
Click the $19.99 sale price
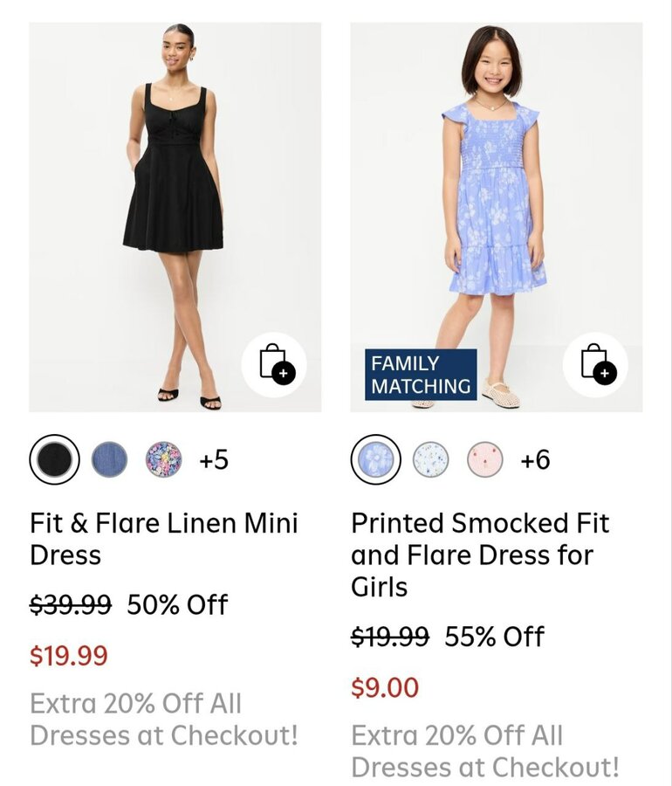click(x=69, y=655)
